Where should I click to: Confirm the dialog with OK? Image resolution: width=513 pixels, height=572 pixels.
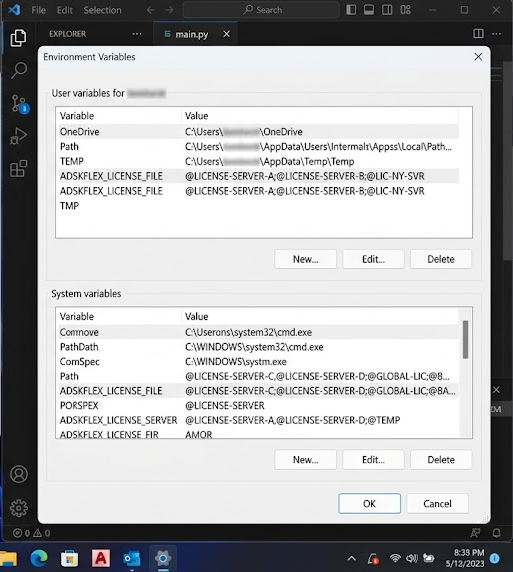[x=369, y=504]
